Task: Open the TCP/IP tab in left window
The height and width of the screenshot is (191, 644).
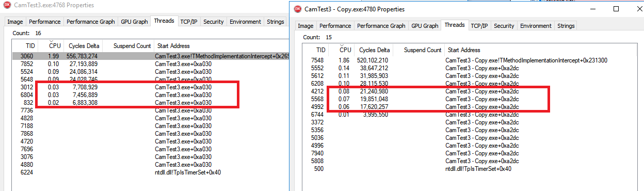Action: (188, 22)
